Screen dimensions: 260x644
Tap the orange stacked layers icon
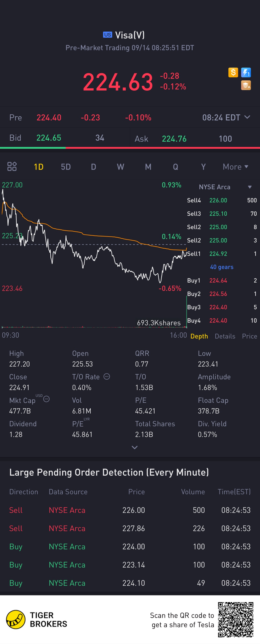(x=246, y=85)
